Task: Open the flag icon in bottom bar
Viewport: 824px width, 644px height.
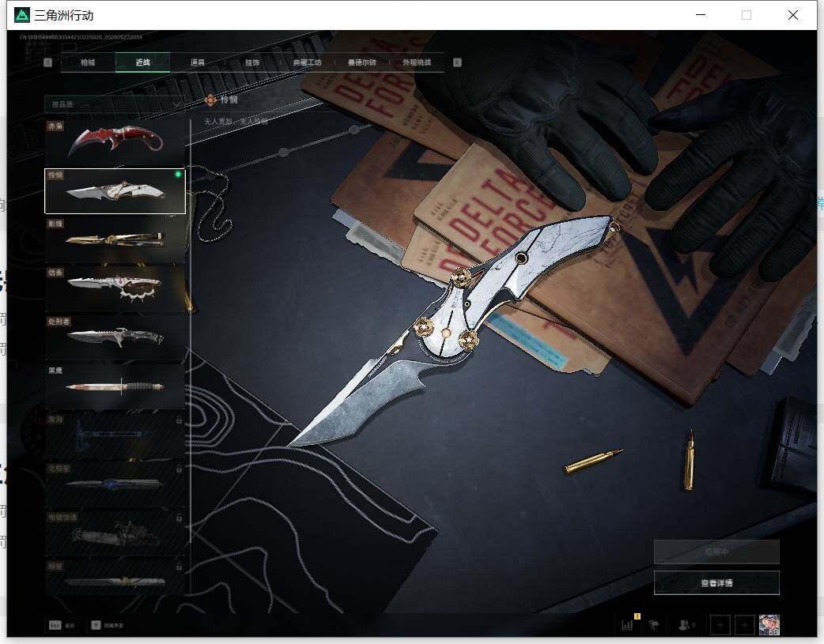Action: (654, 625)
